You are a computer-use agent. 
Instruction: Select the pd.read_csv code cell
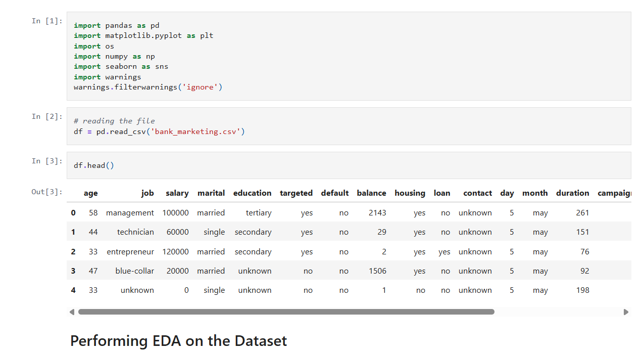click(x=349, y=126)
